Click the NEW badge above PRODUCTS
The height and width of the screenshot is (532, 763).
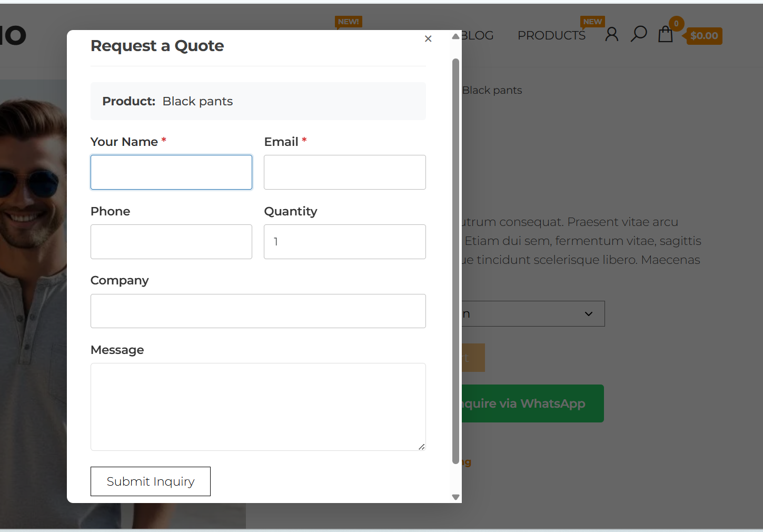(592, 22)
